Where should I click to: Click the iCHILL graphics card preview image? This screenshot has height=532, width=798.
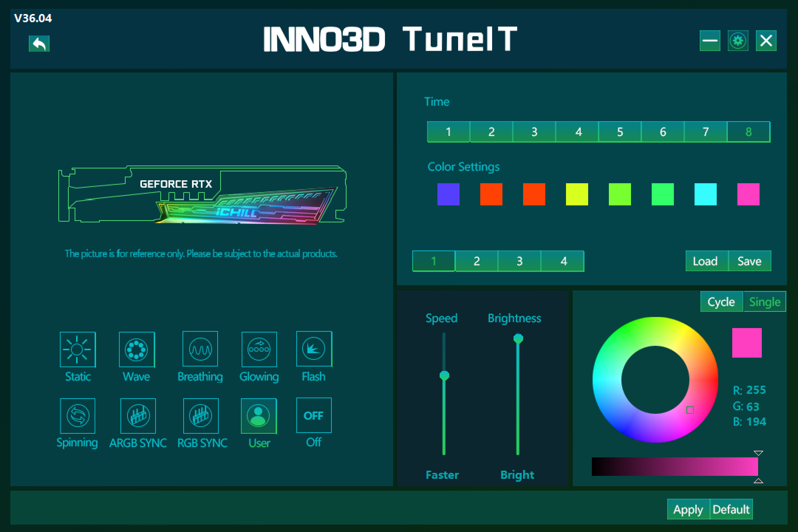click(x=202, y=195)
